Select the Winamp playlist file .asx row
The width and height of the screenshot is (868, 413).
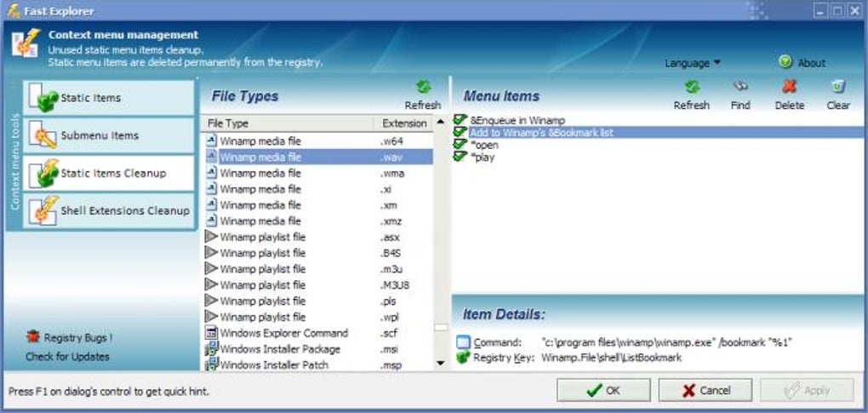click(x=317, y=238)
